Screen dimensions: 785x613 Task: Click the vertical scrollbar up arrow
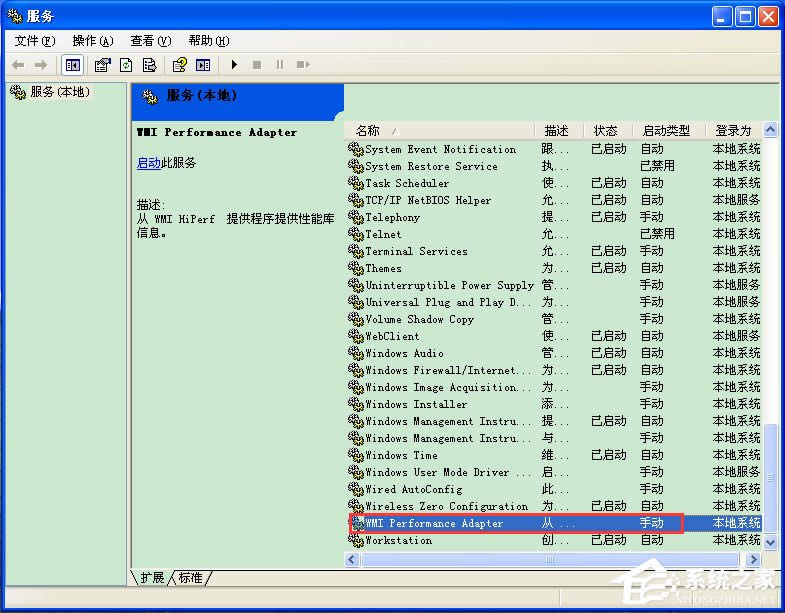[770, 130]
